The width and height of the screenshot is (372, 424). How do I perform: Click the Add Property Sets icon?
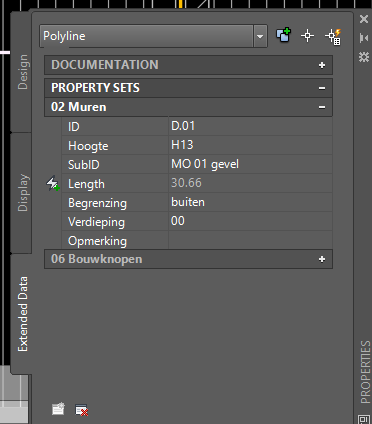coord(58,409)
